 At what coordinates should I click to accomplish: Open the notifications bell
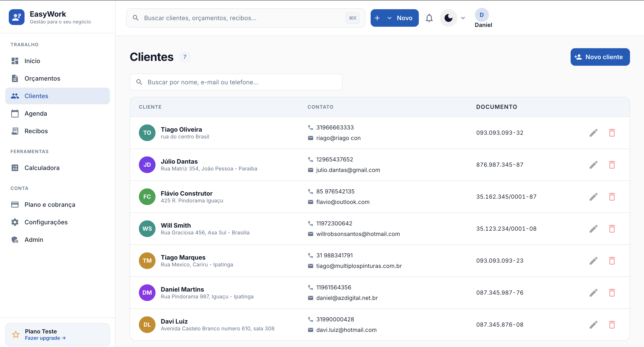(429, 18)
